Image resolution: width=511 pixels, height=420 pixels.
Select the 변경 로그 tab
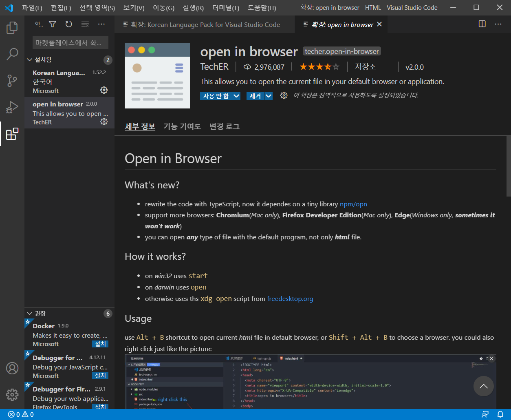coord(225,126)
